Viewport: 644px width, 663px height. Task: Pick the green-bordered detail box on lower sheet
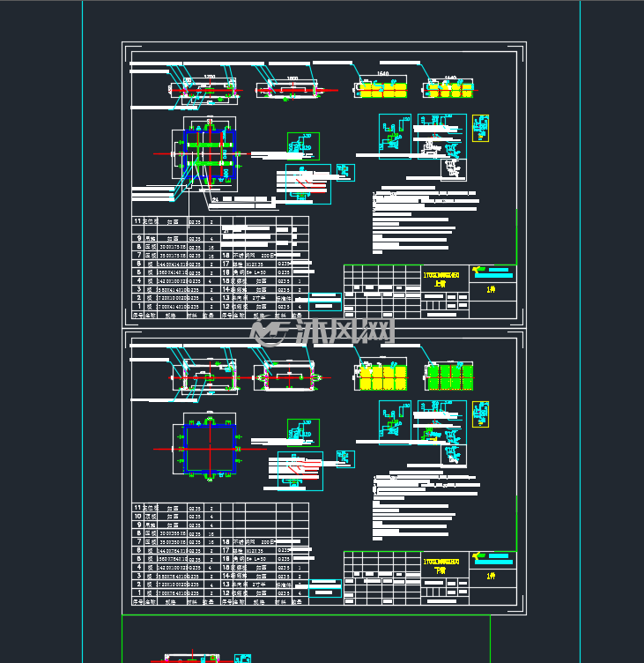pos(303,433)
